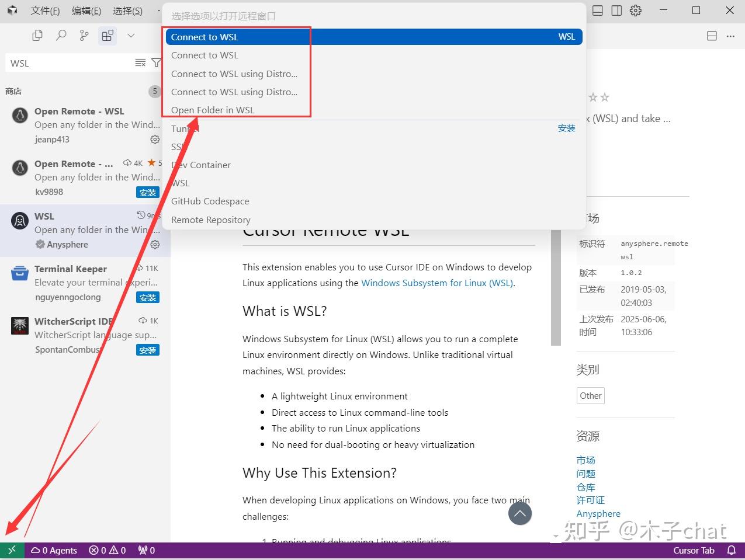The image size is (745, 560).
Task: Open the errors and warnings status item
Action: 108,551
